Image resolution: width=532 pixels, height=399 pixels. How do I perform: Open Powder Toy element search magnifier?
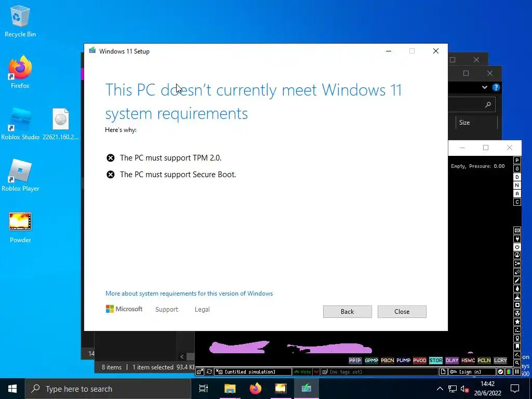(517, 363)
